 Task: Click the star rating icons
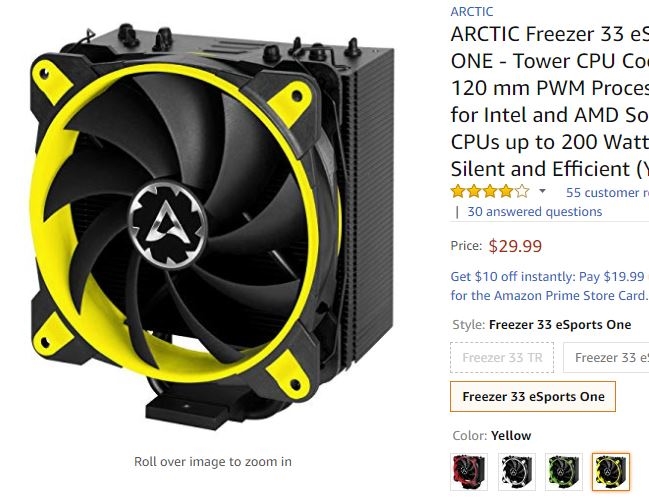(x=490, y=191)
